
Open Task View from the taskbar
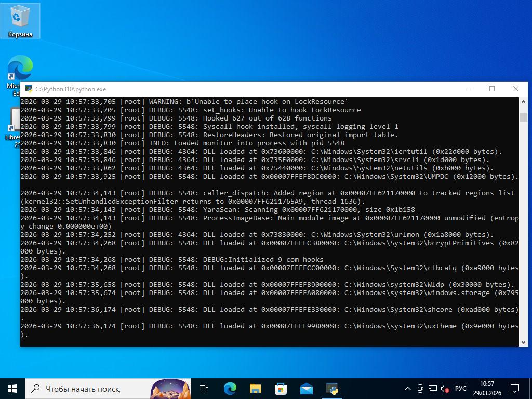pyautogui.click(x=204, y=389)
